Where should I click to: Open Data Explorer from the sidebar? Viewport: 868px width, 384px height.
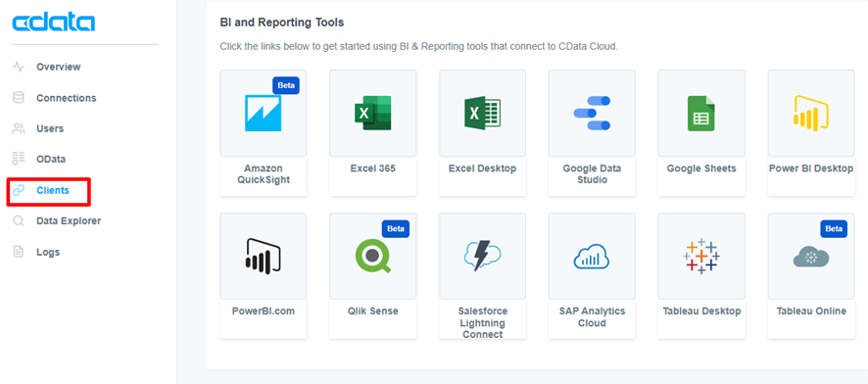[69, 221]
